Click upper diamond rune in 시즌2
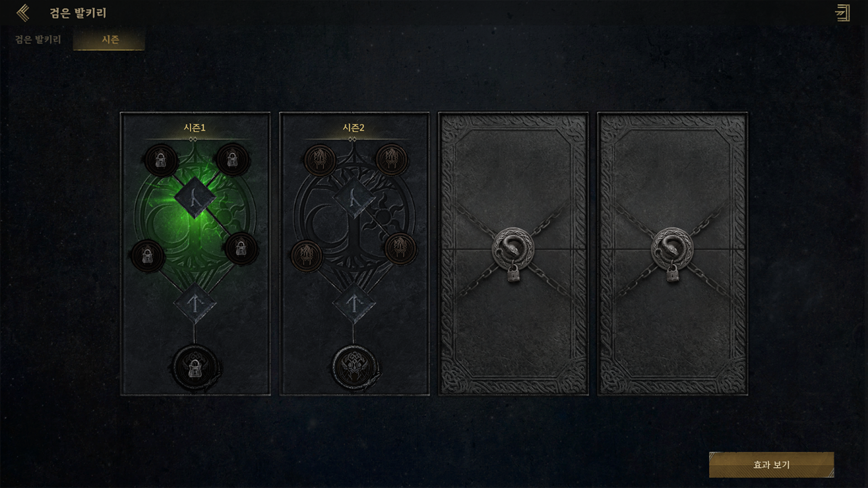Screen dimensions: 868x488 click(x=354, y=198)
